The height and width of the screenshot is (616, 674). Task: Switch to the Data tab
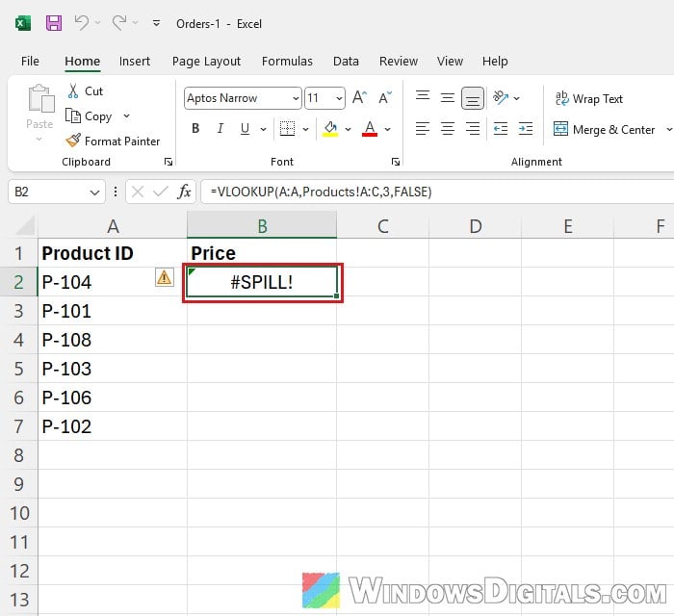click(346, 62)
